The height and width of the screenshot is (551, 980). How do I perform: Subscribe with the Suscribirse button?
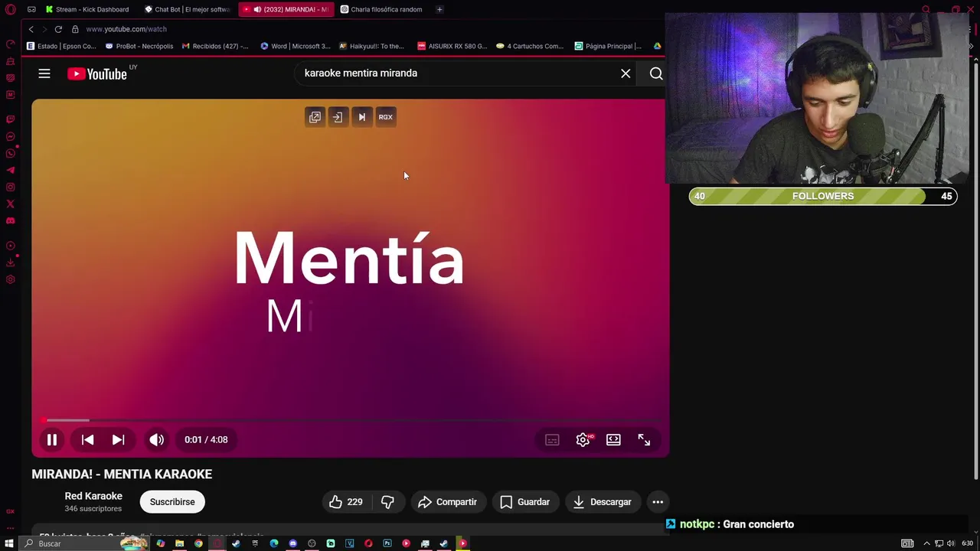coord(172,502)
